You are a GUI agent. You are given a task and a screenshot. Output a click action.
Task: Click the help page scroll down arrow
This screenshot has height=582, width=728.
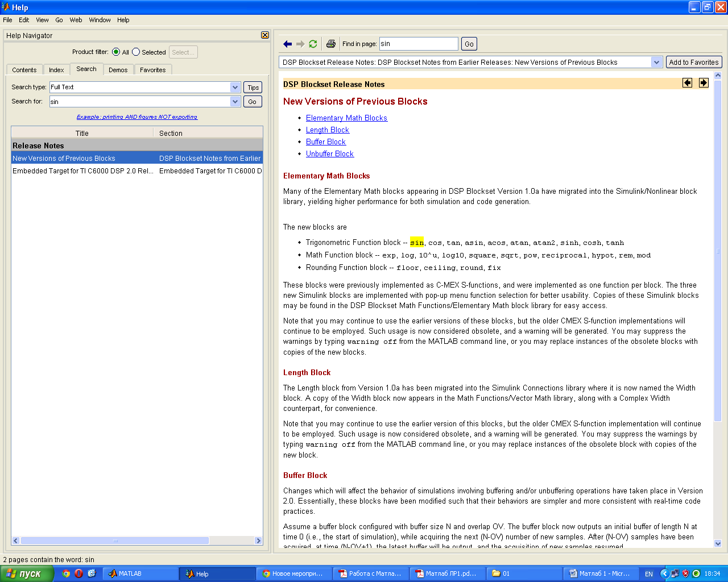click(x=718, y=543)
